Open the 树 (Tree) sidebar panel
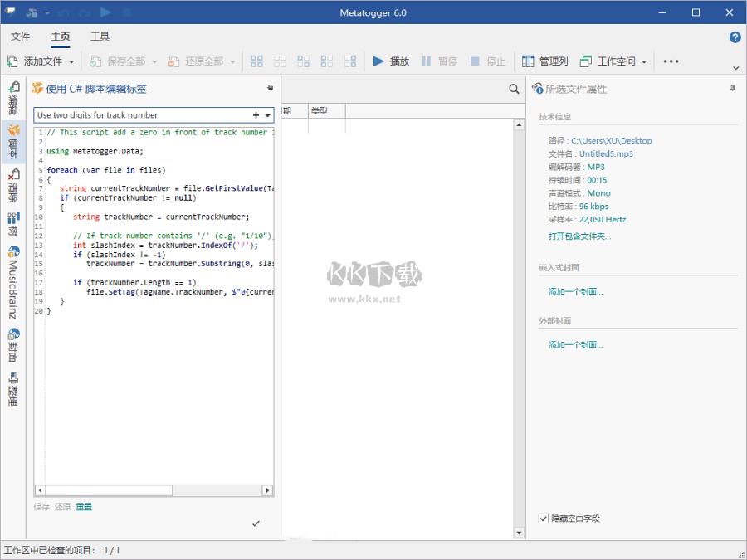This screenshot has width=747, height=560. [x=13, y=223]
